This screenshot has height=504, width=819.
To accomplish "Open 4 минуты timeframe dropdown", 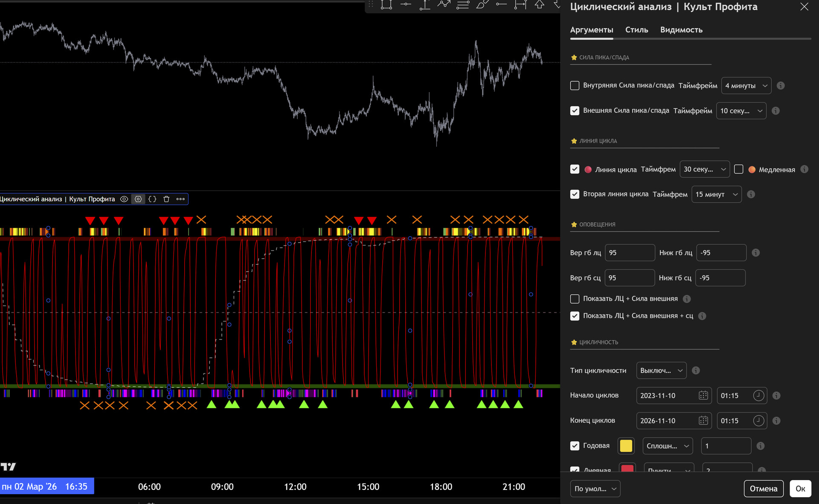I will tap(746, 86).
